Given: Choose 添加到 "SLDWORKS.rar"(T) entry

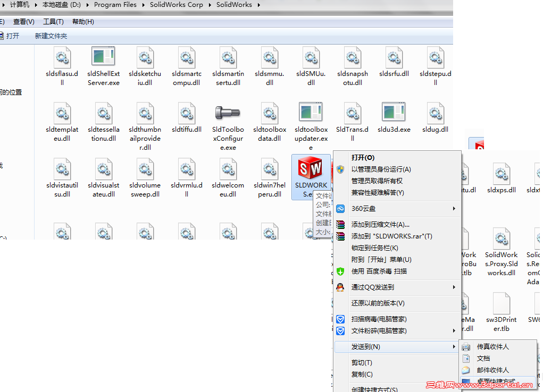Looking at the screenshot, I should [397, 236].
